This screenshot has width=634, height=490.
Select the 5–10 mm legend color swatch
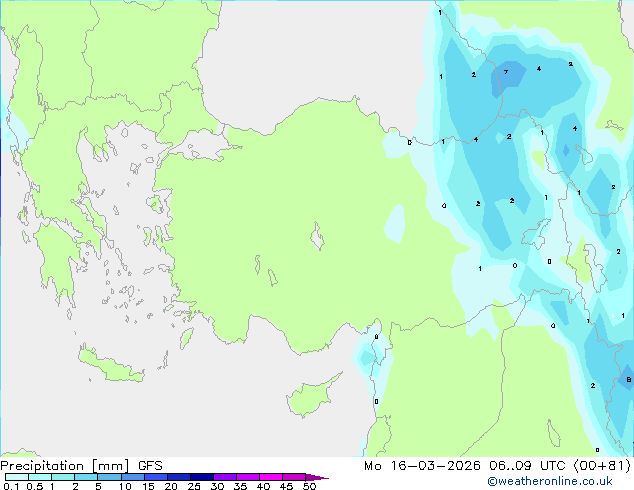pos(109,477)
